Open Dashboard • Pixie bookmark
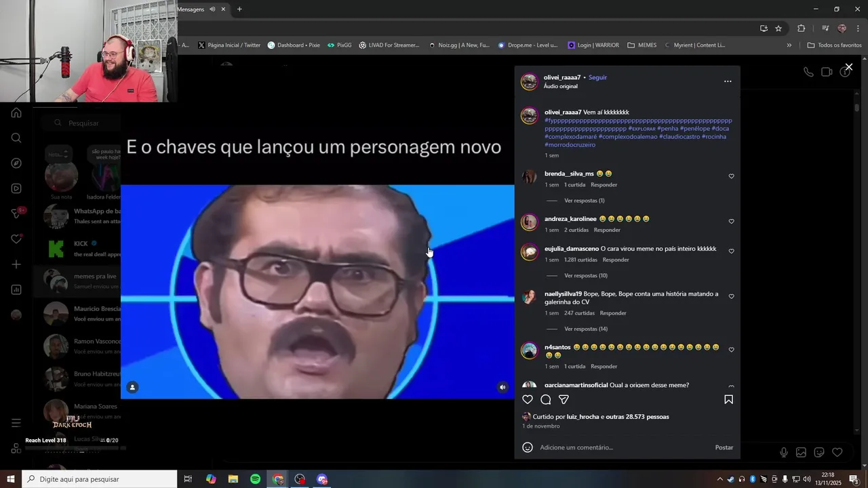 pos(294,45)
